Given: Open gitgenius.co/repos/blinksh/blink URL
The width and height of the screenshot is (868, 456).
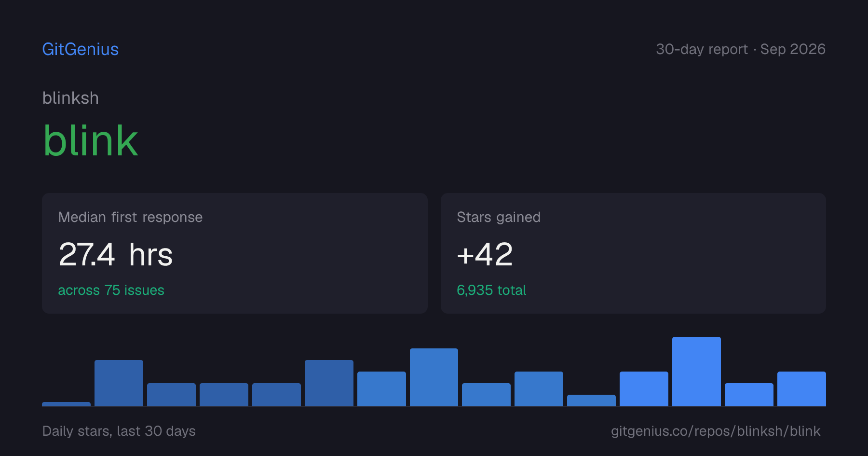Looking at the screenshot, I should (x=716, y=431).
